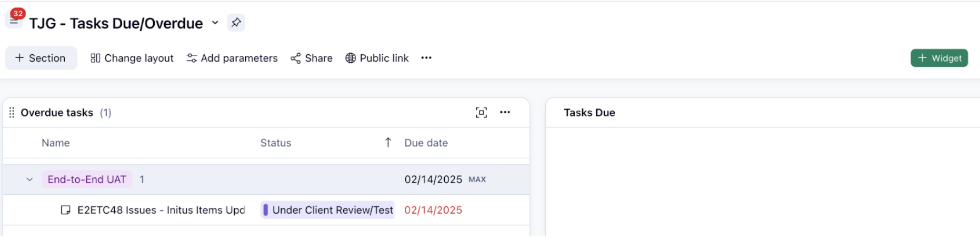This screenshot has height=239, width=980.
Task: Open the E2ETC48 Issues task
Action: (161, 210)
